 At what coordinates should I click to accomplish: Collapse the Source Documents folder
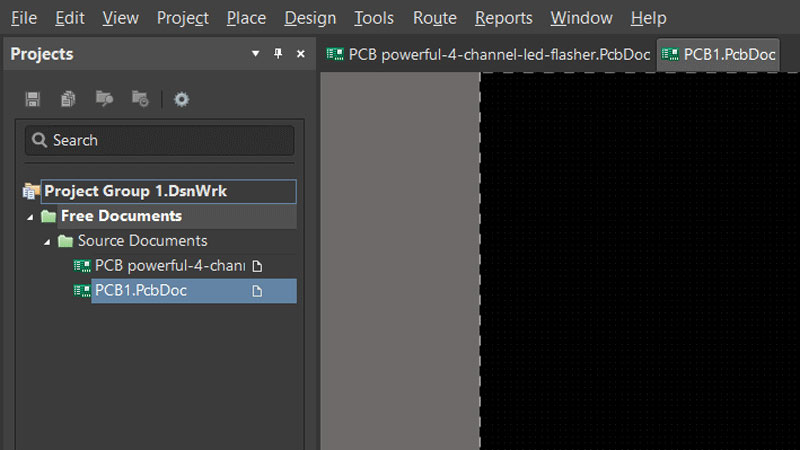pos(47,242)
